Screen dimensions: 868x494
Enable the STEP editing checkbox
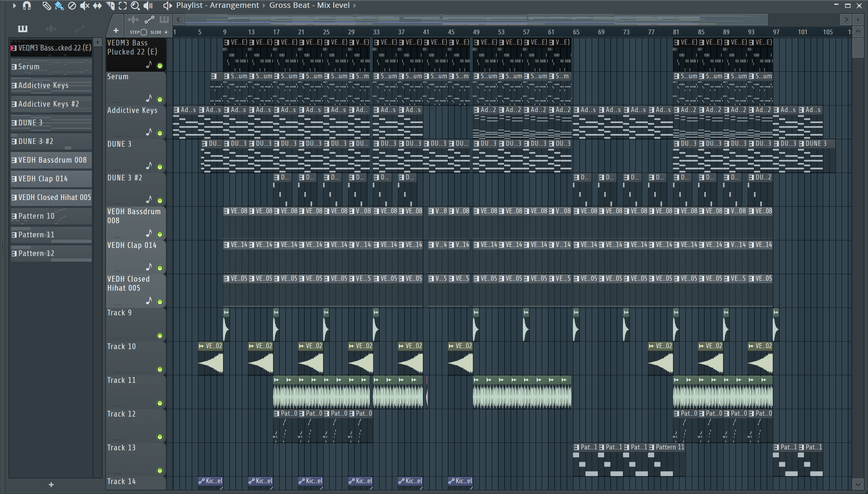click(x=143, y=32)
